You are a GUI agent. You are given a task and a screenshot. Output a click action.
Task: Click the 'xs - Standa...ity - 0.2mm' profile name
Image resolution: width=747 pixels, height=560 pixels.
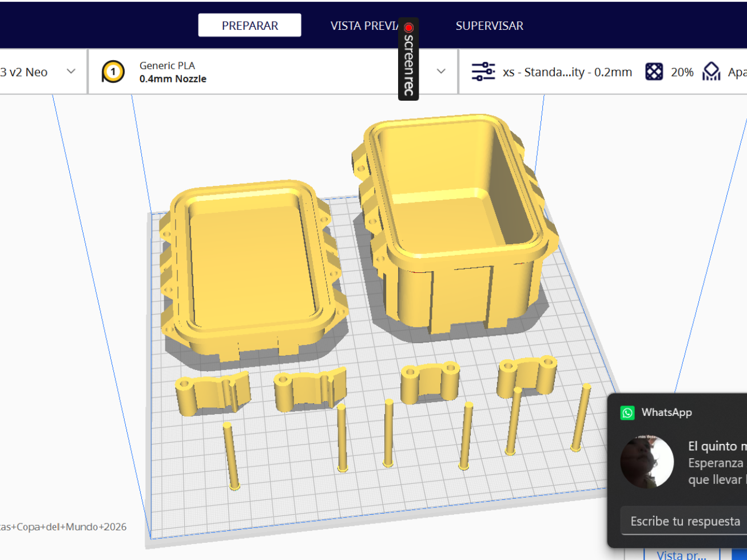pyautogui.click(x=567, y=72)
